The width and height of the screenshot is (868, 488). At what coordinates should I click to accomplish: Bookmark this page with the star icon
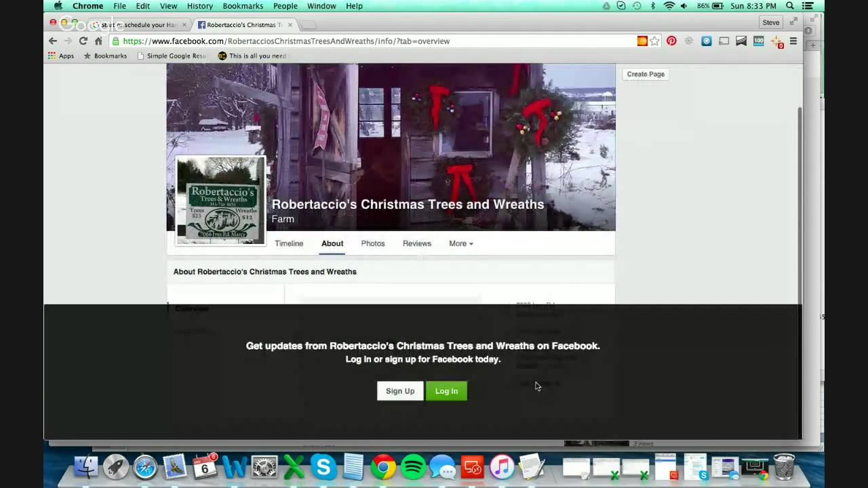tap(654, 41)
